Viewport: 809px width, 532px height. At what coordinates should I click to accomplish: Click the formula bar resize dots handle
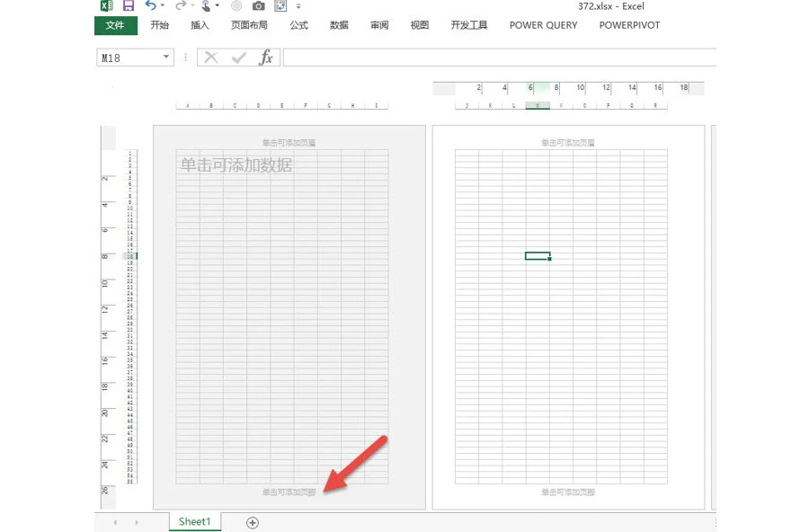(x=186, y=58)
